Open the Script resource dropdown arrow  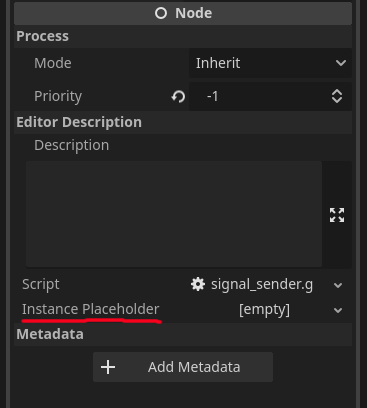tap(338, 285)
